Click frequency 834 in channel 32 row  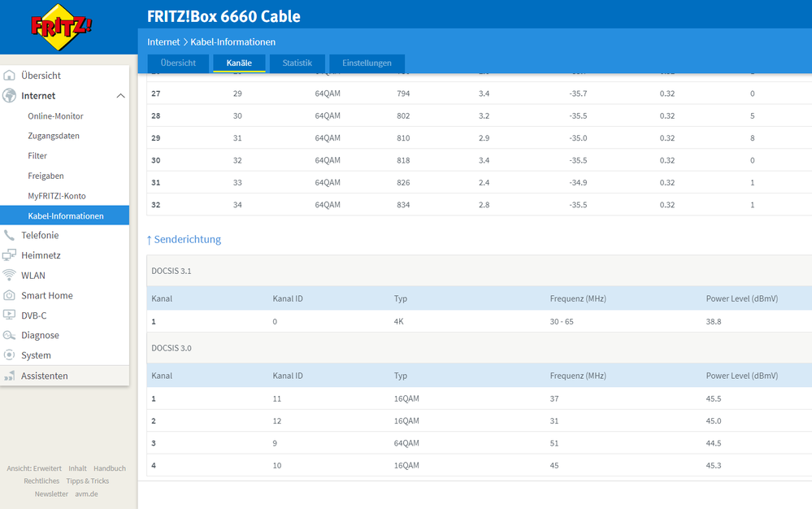403,205
